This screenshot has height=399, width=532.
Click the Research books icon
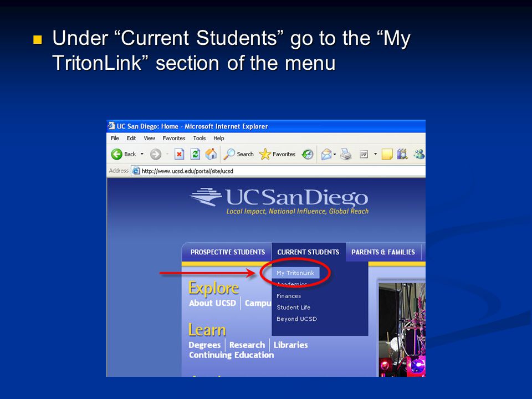(402, 155)
